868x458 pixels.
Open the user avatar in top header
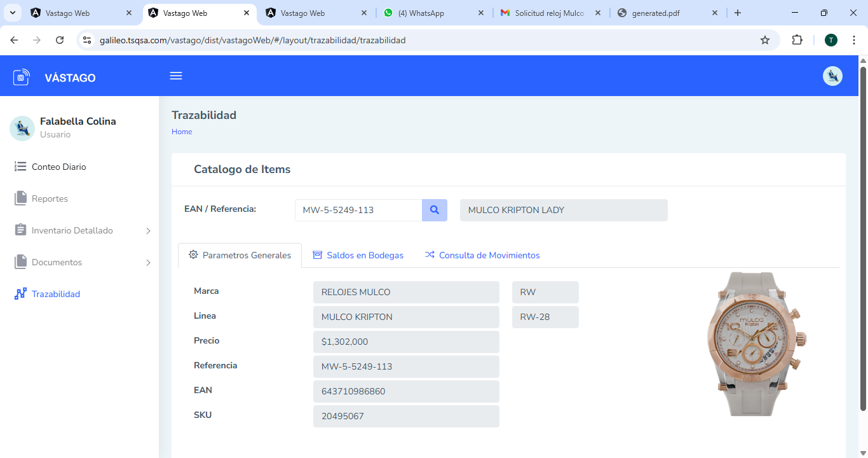pyautogui.click(x=832, y=76)
